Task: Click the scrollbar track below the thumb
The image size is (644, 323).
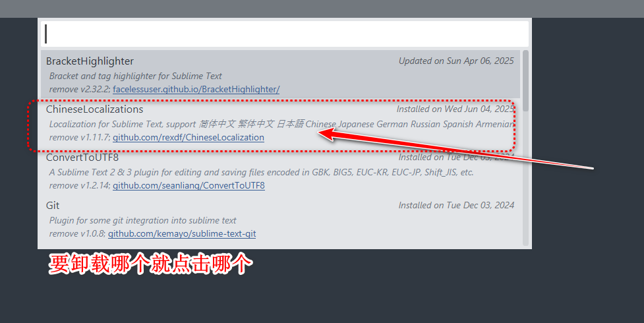Action: pos(525,178)
